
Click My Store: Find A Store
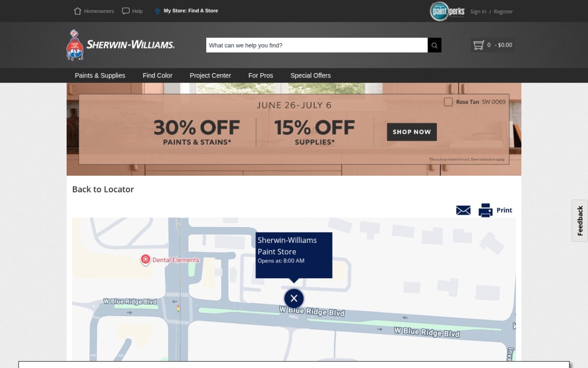tap(191, 11)
